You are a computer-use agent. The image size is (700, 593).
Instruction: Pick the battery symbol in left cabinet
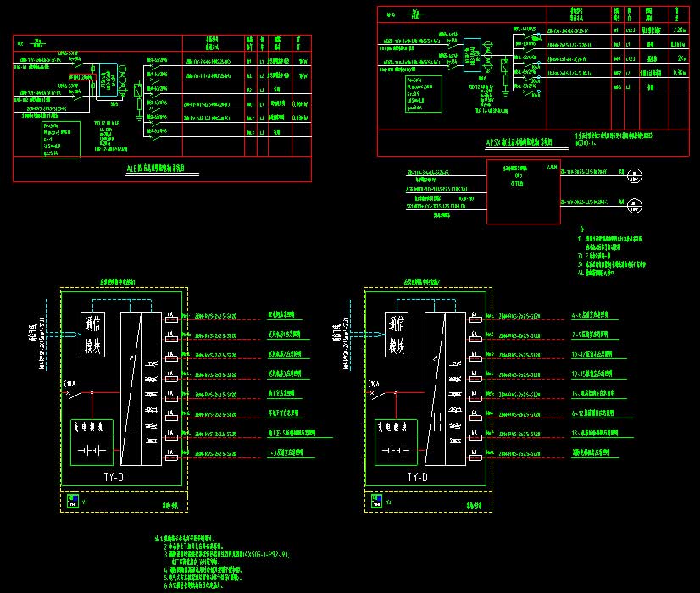[92, 451]
